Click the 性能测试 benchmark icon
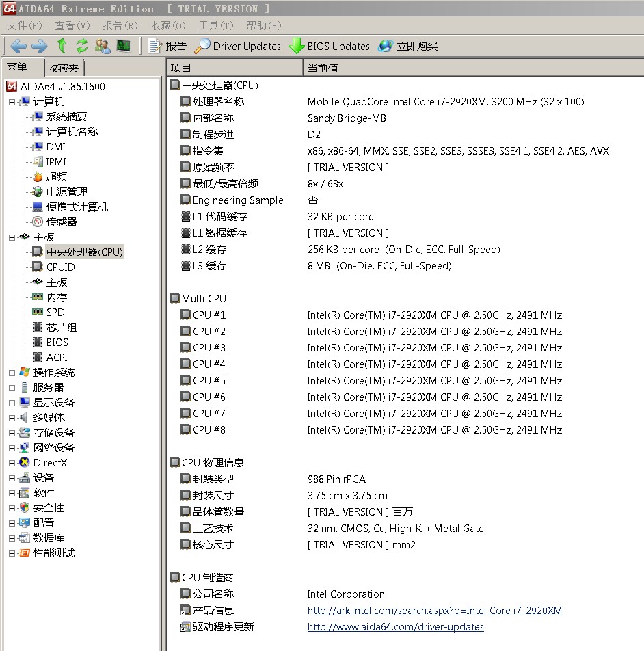 tap(25, 553)
